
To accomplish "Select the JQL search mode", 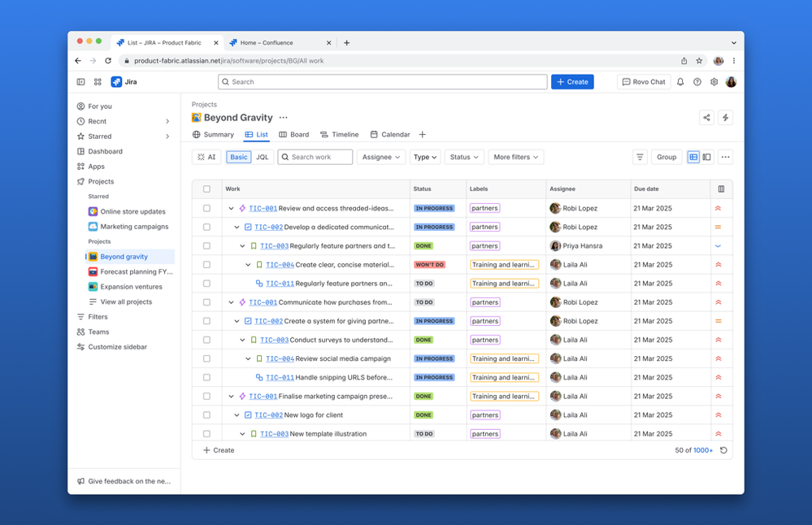I will pyautogui.click(x=263, y=157).
